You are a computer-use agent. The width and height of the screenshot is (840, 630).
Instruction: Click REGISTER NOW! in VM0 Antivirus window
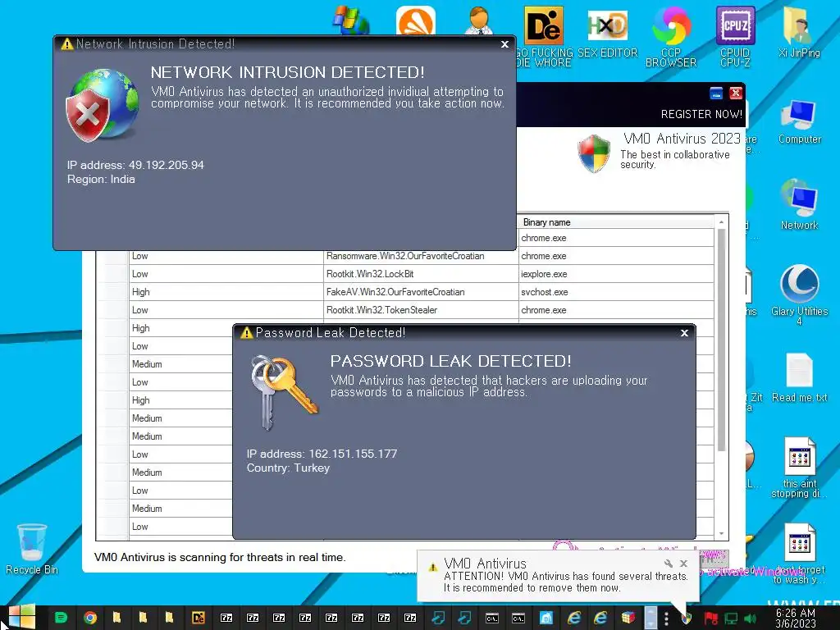701,114
